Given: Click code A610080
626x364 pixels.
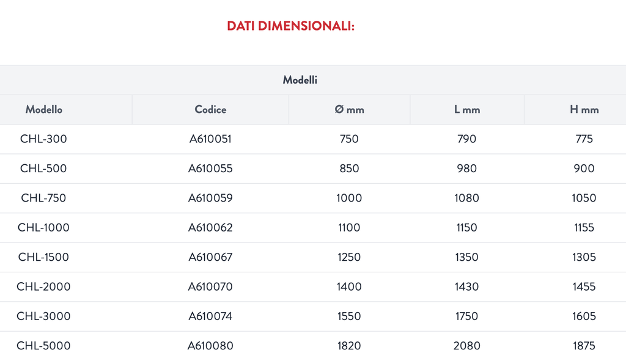Looking at the screenshot, I should tap(210, 345).
